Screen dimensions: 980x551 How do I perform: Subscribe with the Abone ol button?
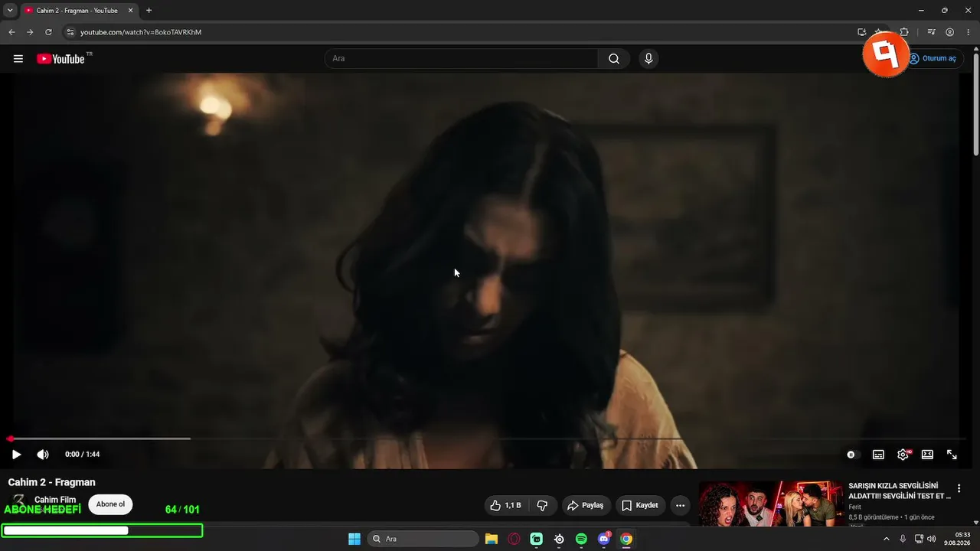coord(110,504)
